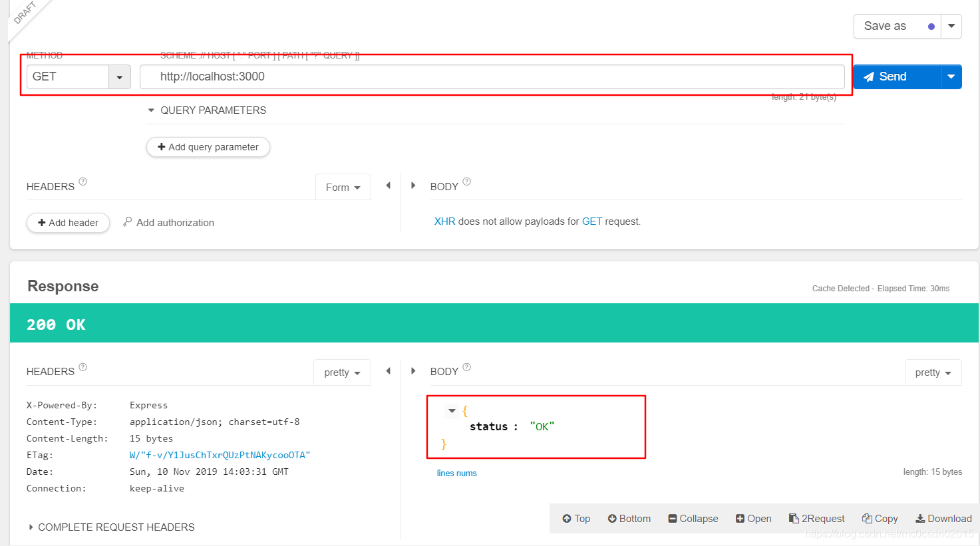The width and height of the screenshot is (980, 546).
Task: Collapse request headers pane with left arrow
Action: 388,186
